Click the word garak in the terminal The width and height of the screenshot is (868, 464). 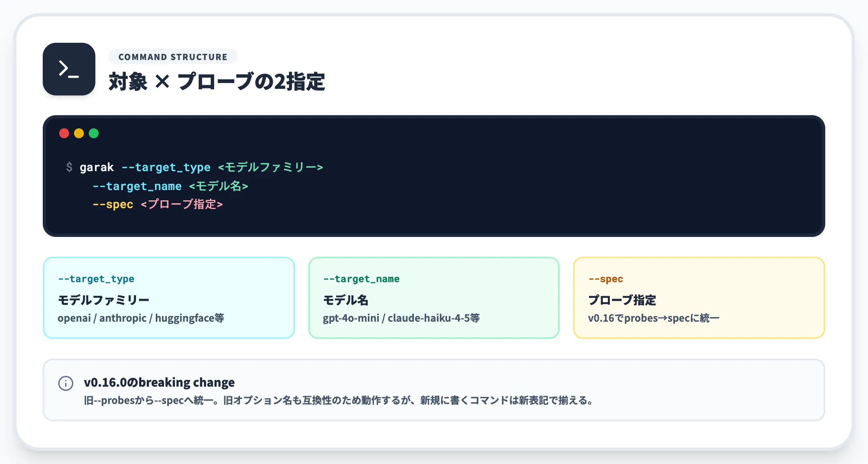[97, 167]
